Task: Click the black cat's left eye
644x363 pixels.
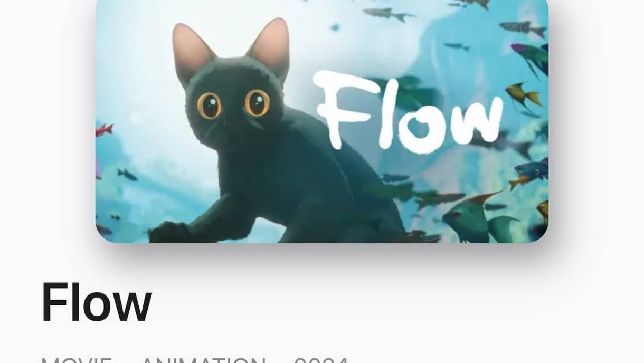Action: 210,106
